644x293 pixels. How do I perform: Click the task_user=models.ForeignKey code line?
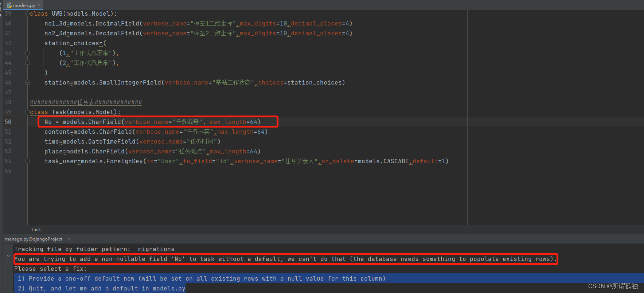click(246, 161)
